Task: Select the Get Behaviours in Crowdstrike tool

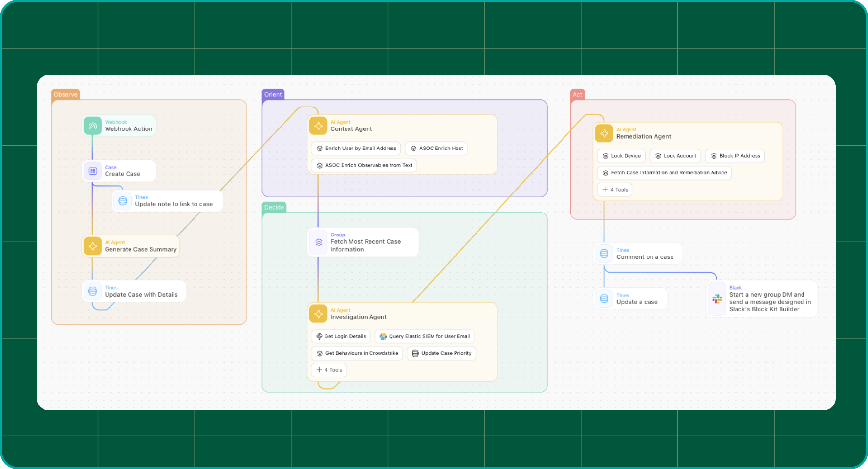Action: 357,353
